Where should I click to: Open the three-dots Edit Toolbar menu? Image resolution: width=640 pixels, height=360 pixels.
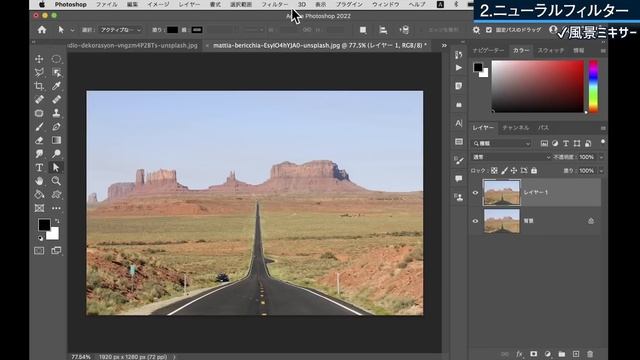pyautogui.click(x=56, y=208)
